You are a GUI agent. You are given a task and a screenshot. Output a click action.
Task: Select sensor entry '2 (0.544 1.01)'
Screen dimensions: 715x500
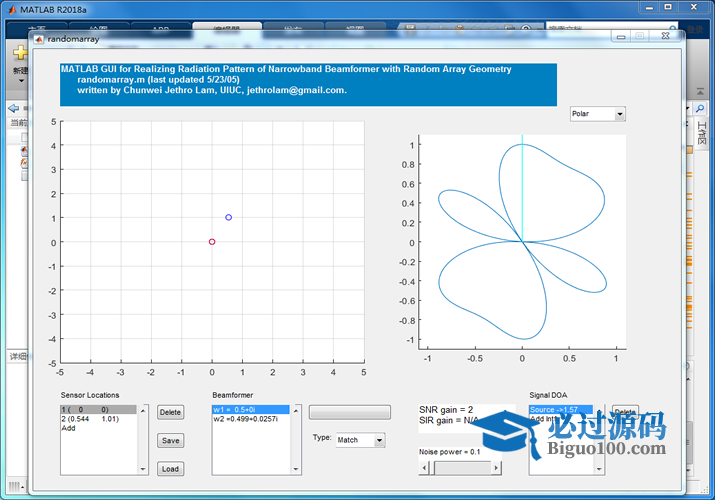coord(98,418)
